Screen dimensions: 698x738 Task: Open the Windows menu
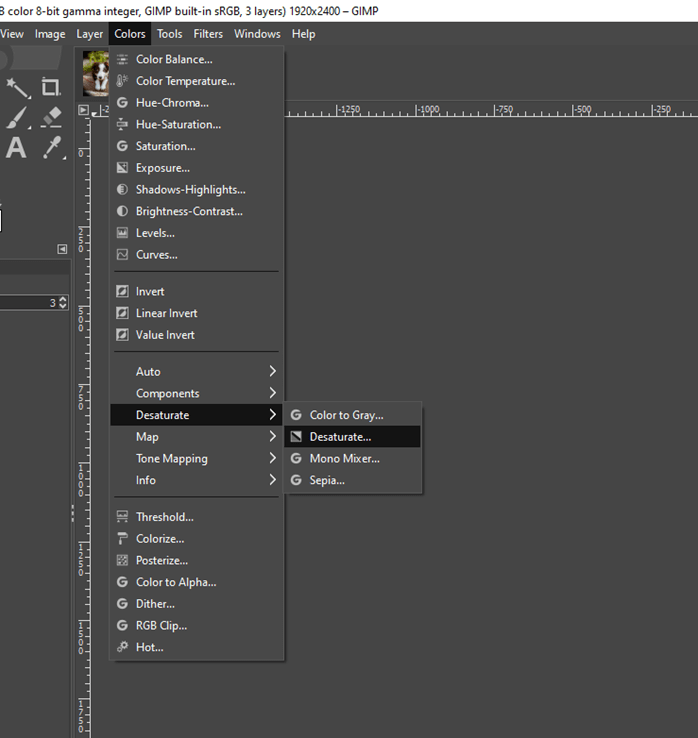click(x=257, y=34)
